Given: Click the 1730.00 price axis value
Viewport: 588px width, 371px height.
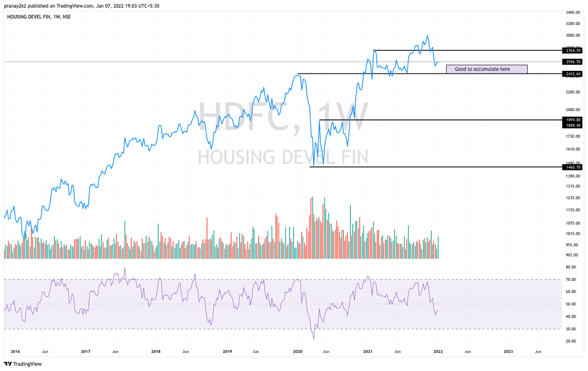Looking at the screenshot, I should pyautogui.click(x=572, y=137).
